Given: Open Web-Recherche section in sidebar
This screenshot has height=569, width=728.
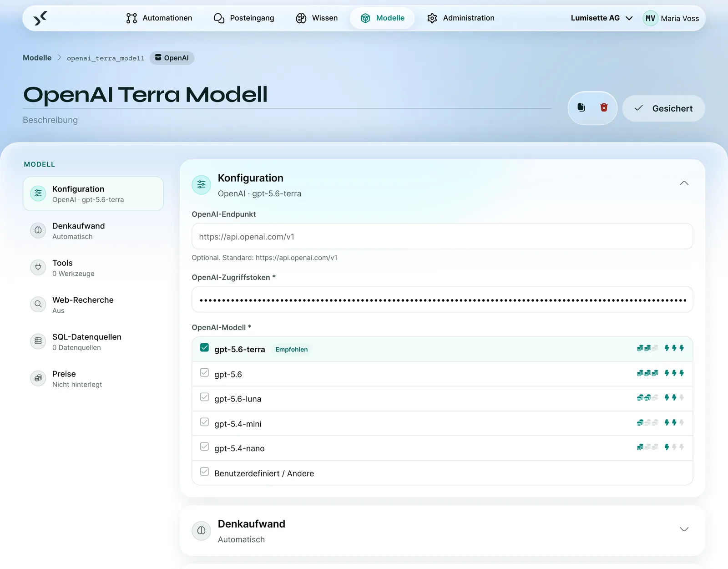Looking at the screenshot, I should [93, 305].
